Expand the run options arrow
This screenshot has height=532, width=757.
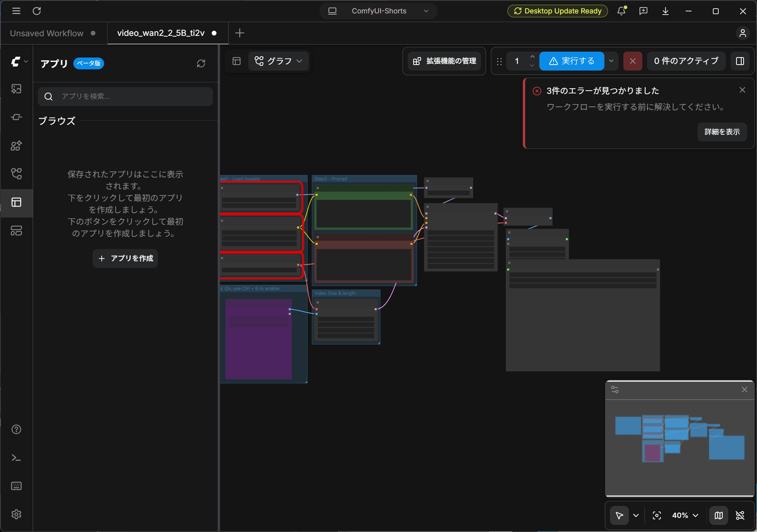click(611, 61)
